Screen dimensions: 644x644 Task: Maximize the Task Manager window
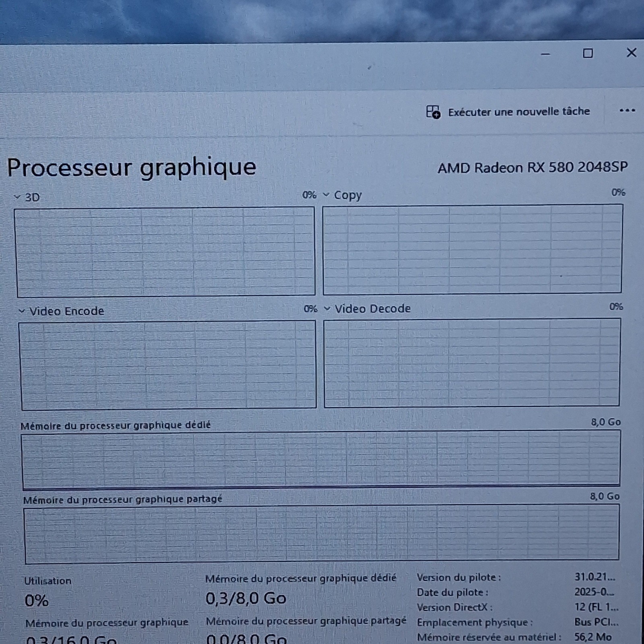[x=588, y=53]
